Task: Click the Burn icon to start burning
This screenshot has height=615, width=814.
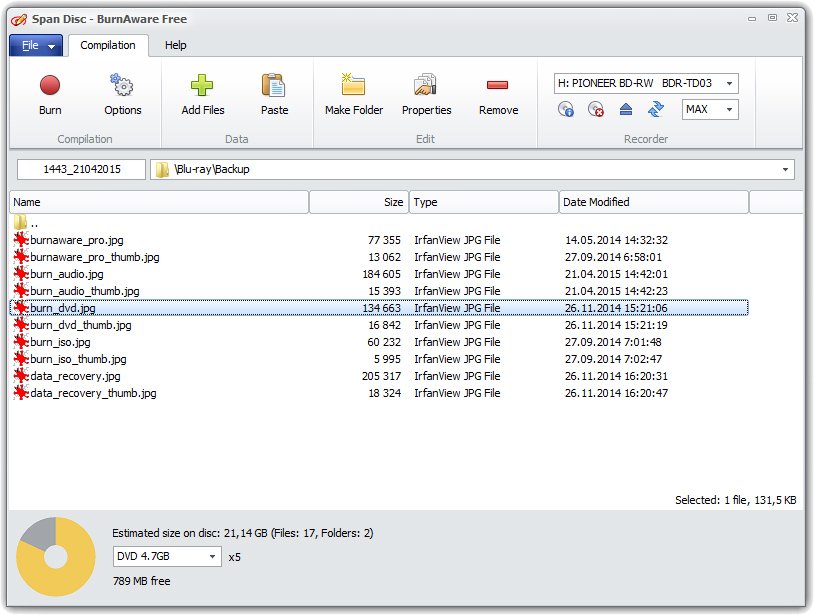Action: pyautogui.click(x=49, y=95)
